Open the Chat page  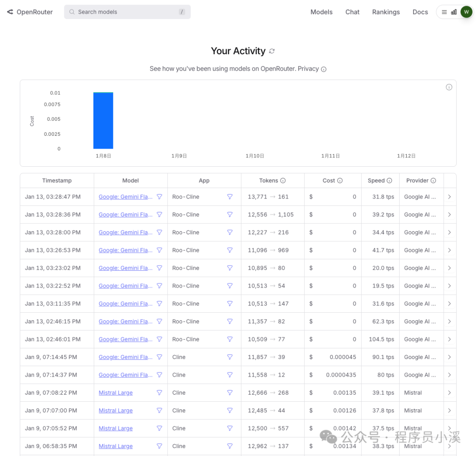click(352, 12)
